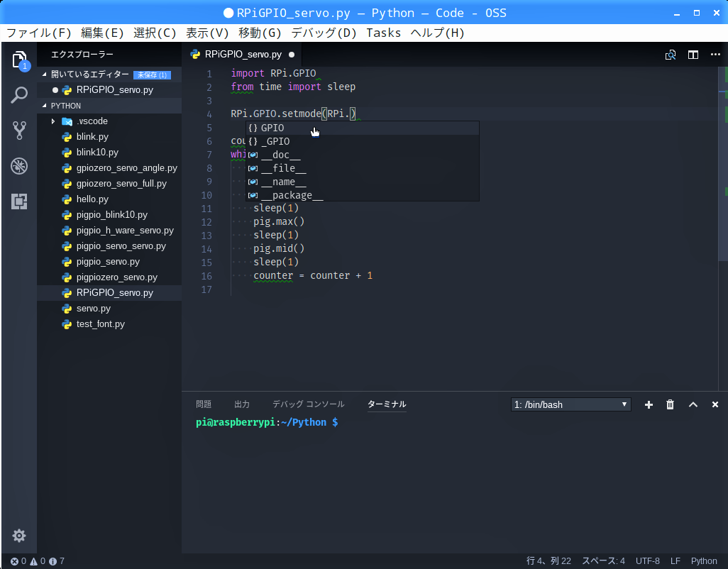Open servo.py file
Image resolution: width=728 pixels, height=569 pixels.
point(109,309)
